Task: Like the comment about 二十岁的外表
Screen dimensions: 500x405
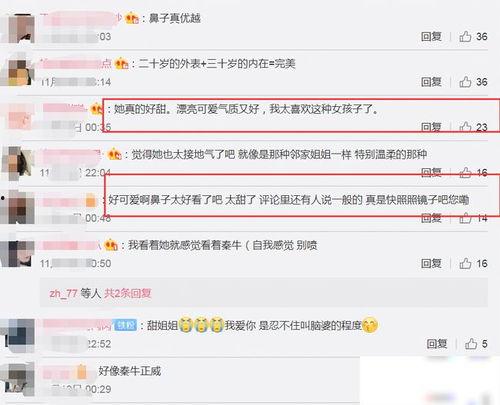Action: tap(465, 82)
